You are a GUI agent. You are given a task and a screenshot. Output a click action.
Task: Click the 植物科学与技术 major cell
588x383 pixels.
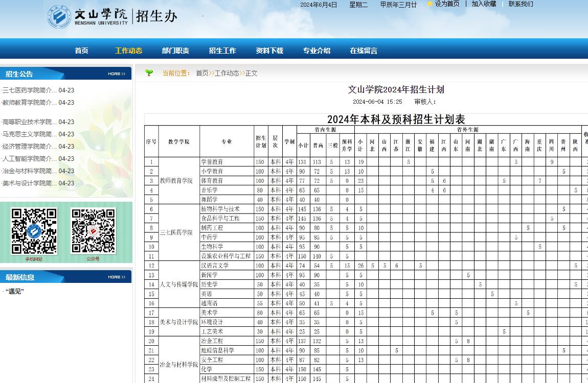click(x=227, y=209)
